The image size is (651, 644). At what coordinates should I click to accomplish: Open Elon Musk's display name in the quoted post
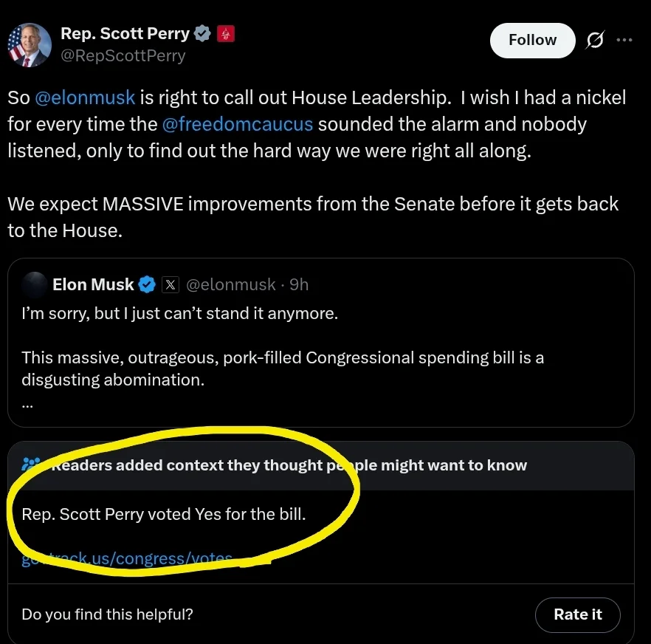(x=93, y=284)
